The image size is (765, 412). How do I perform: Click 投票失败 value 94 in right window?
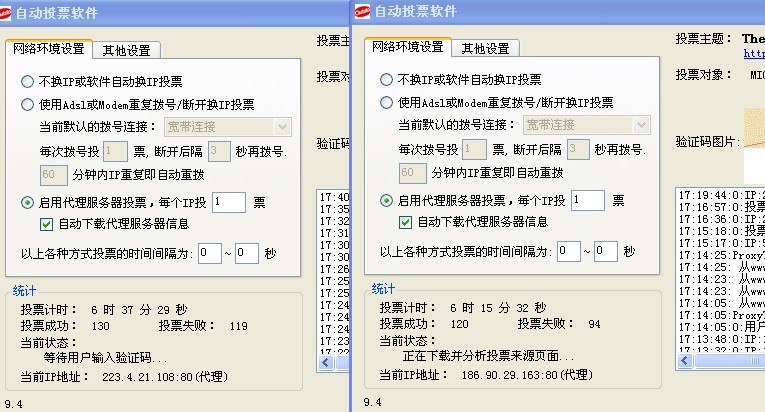[594, 324]
